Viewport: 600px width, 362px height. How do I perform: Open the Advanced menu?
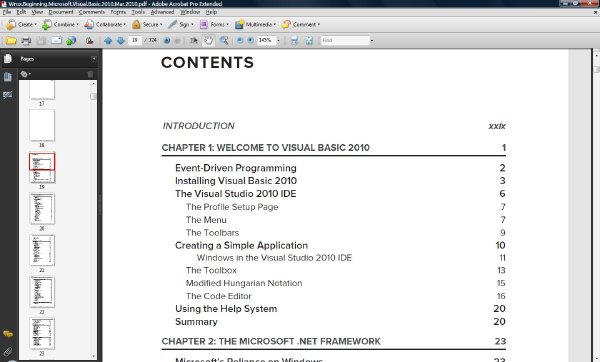162,12
